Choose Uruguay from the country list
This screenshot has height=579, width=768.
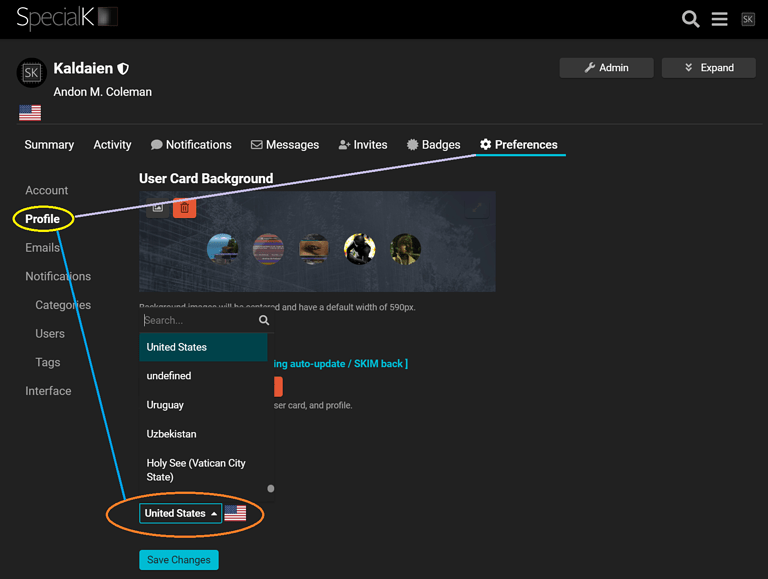165,405
